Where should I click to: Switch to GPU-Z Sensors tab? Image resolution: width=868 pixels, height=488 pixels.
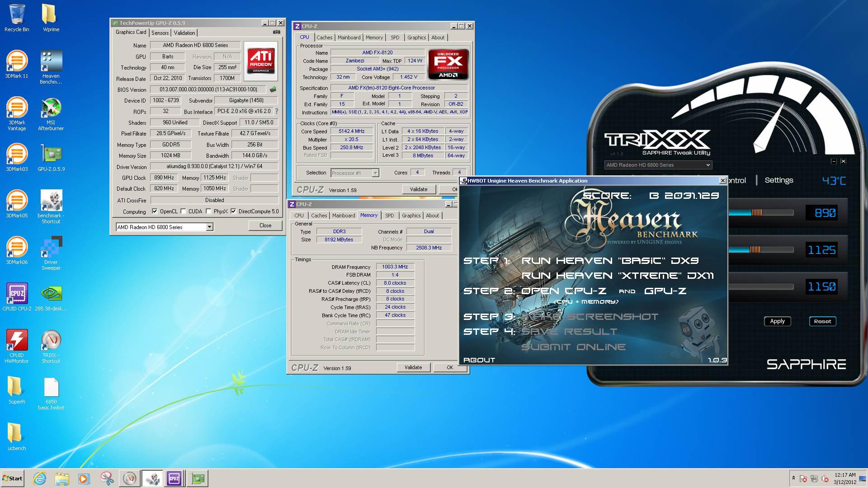160,33
